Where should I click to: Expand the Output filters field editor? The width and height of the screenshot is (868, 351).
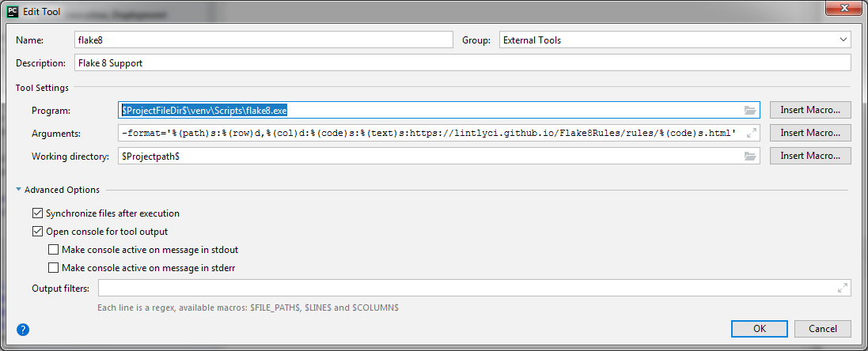point(842,289)
